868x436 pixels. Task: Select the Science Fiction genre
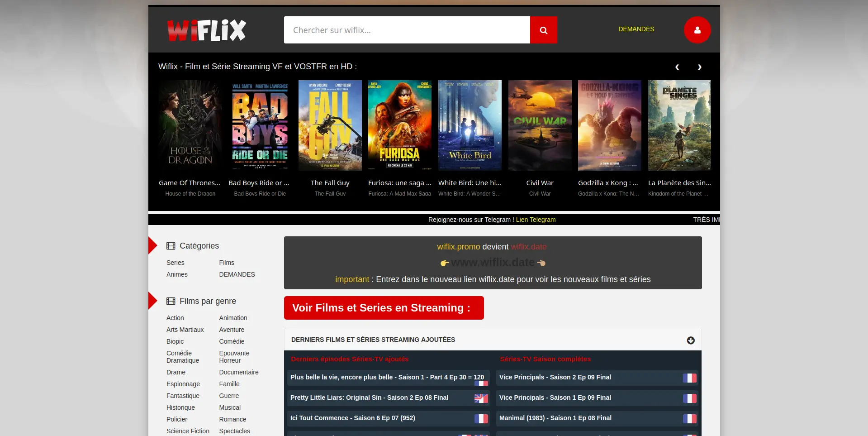[x=188, y=431]
